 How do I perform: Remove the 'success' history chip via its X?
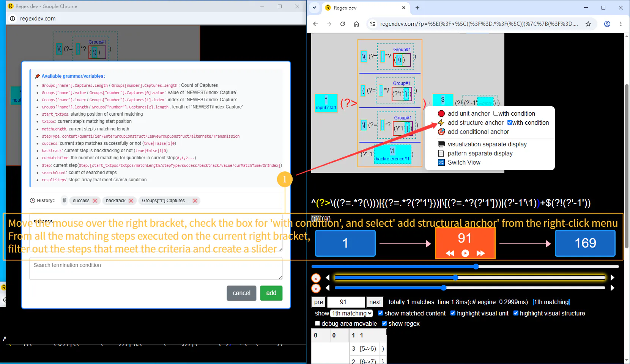[95, 201]
